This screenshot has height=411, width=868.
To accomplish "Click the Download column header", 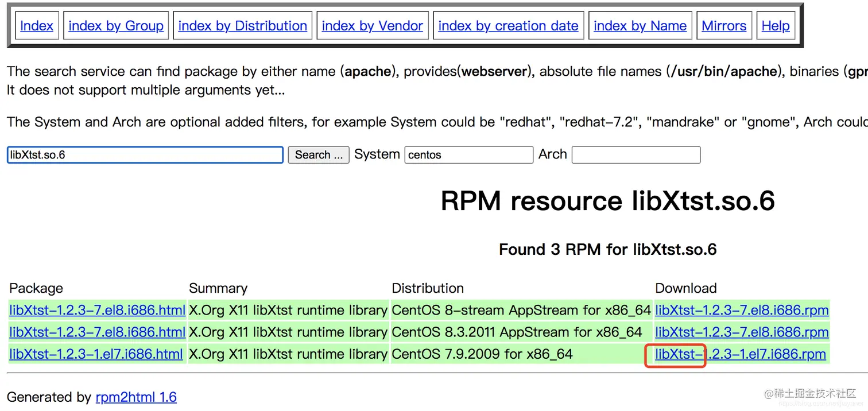I will (686, 288).
